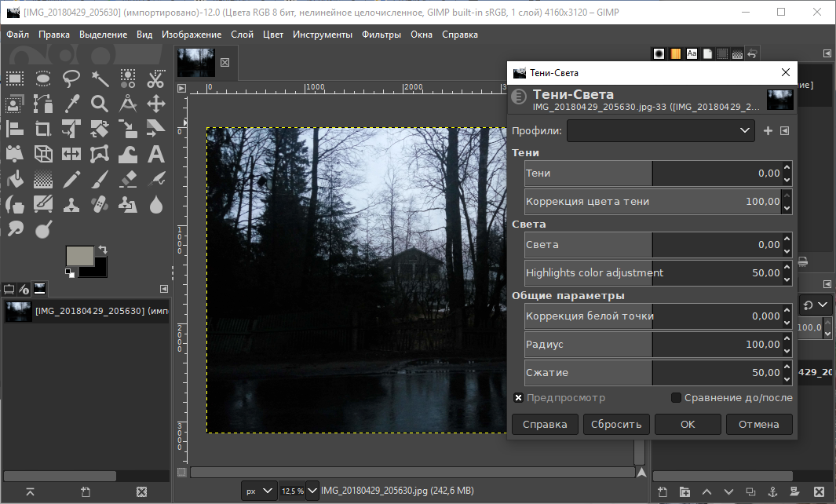Increase Света value with up arrow

(x=787, y=239)
